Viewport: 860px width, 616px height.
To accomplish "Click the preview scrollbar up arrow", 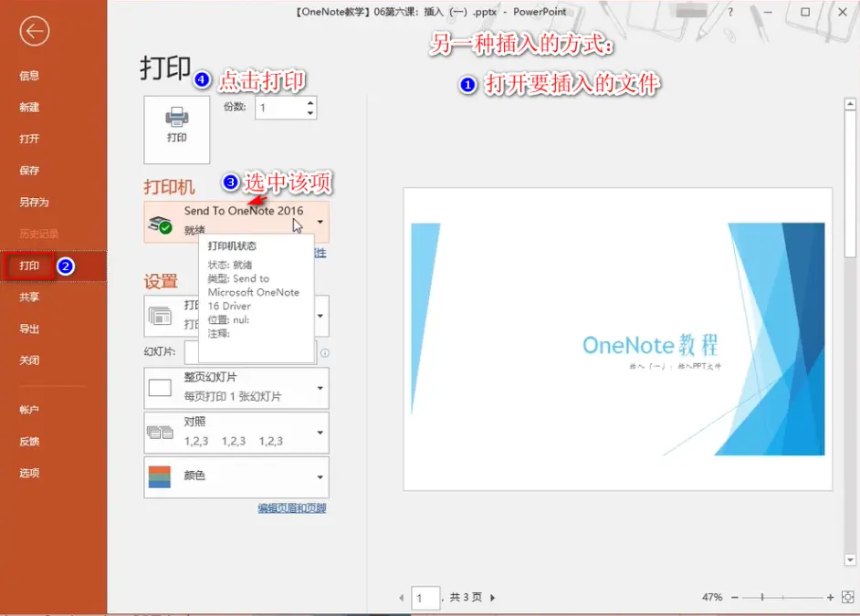I will [850, 104].
